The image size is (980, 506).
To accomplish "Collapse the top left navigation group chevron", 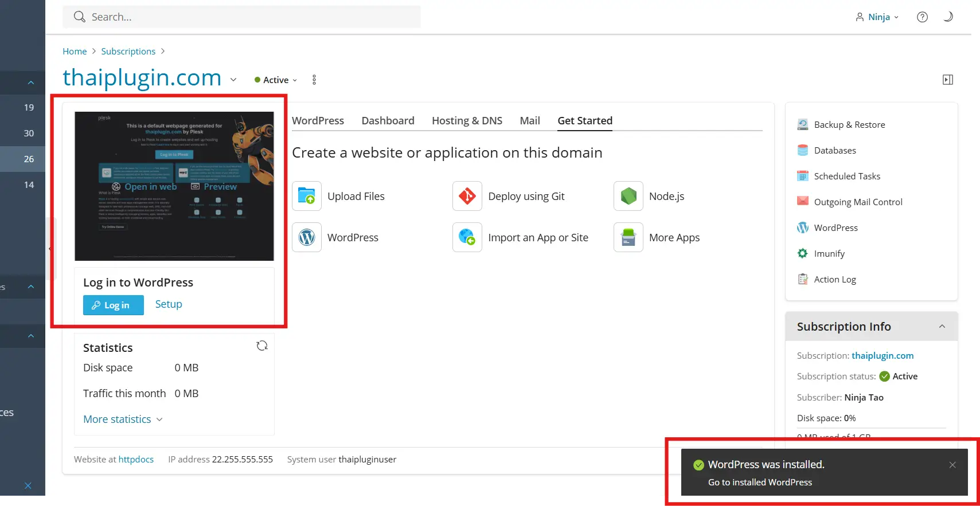I will pyautogui.click(x=31, y=83).
